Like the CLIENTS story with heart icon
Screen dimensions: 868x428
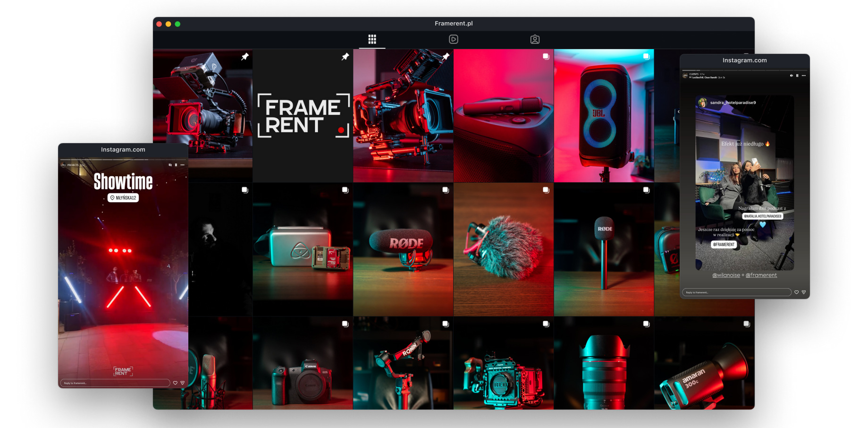[x=796, y=292]
